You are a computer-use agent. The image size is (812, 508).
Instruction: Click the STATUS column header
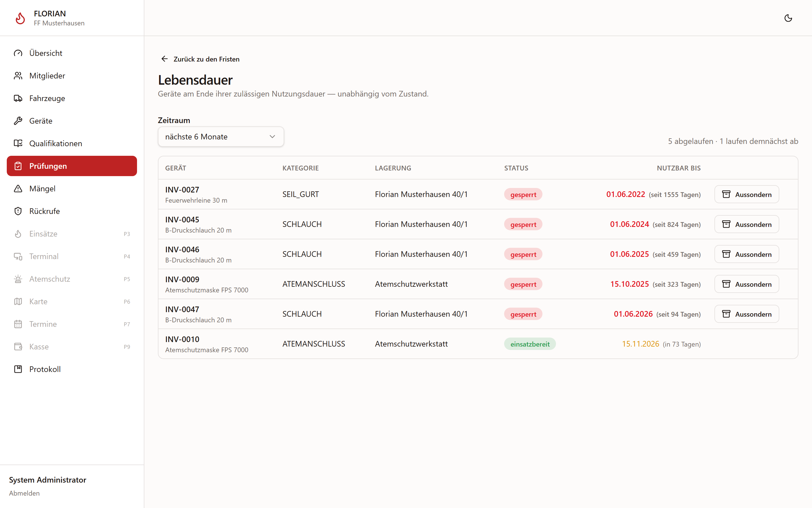516,168
